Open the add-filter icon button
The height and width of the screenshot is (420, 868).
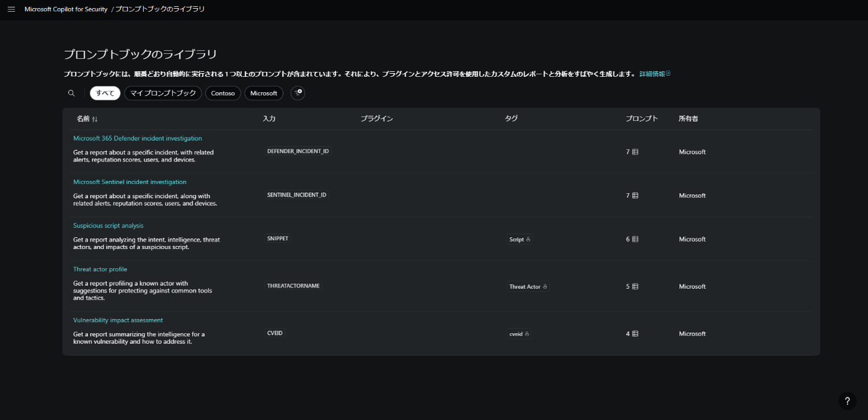[298, 93]
